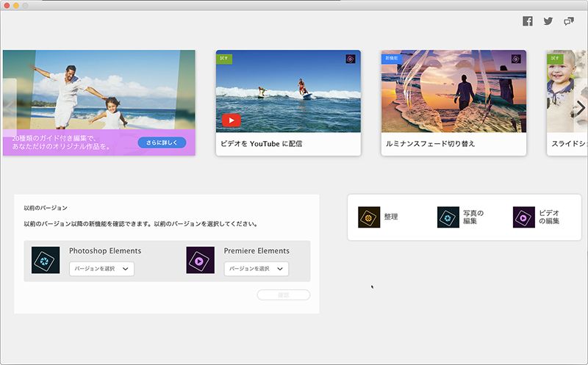Screen dimensions: 588x365
Task: Expand Premiere Elements バージョンを選択 dropdown
Action: pos(257,269)
